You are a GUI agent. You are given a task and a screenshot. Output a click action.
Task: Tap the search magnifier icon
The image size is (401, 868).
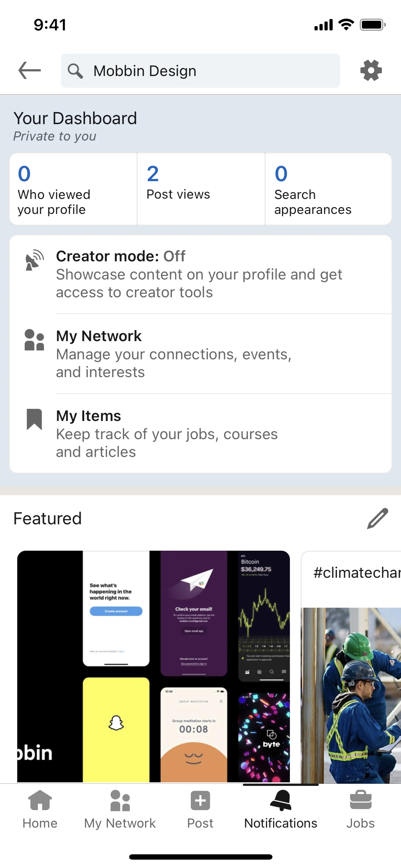[75, 71]
